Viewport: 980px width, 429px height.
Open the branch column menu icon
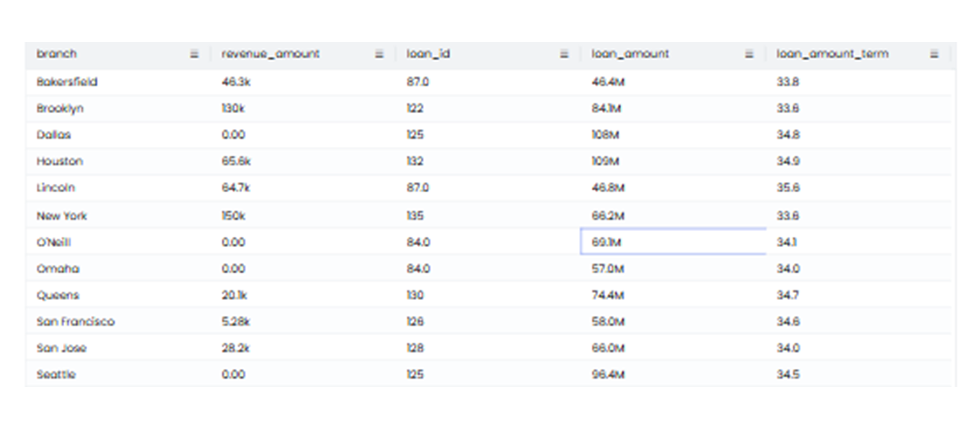(x=194, y=54)
